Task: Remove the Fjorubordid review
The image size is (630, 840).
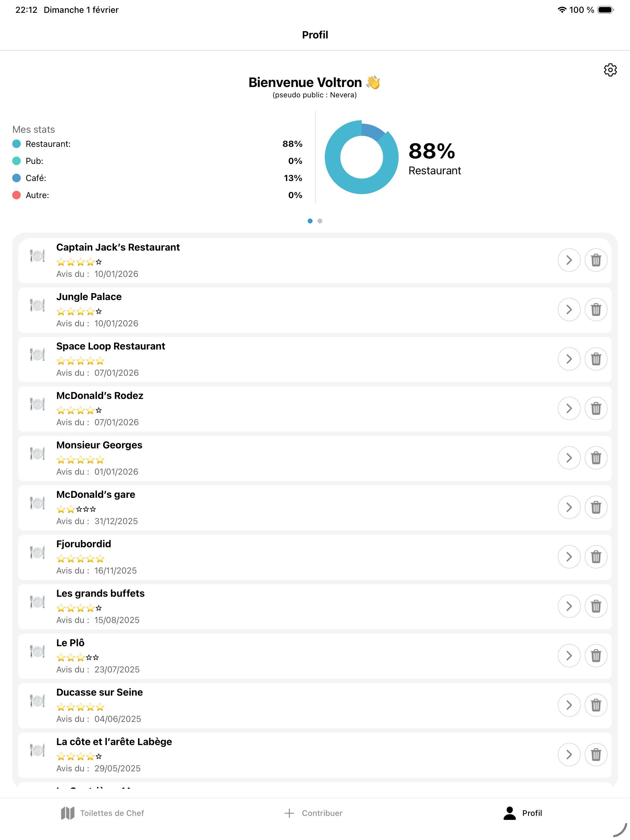Action: pos(596,557)
